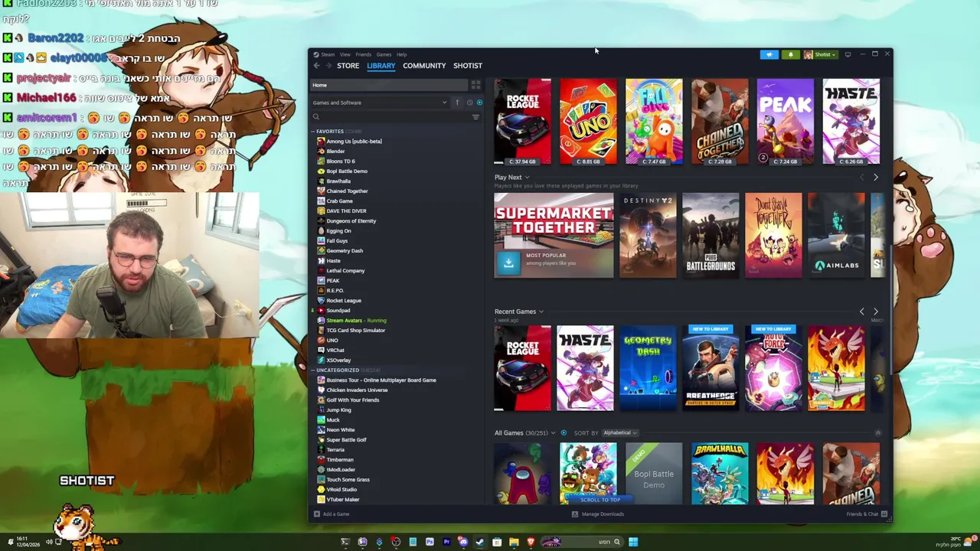
Task: Open the Games menu
Action: point(384,54)
